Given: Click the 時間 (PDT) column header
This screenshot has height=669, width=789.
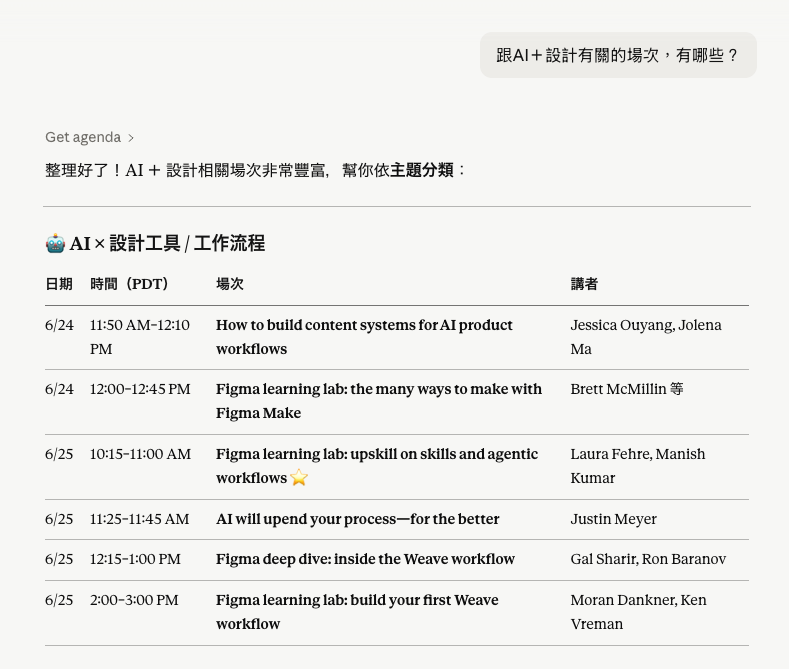Looking at the screenshot, I should click(129, 284).
